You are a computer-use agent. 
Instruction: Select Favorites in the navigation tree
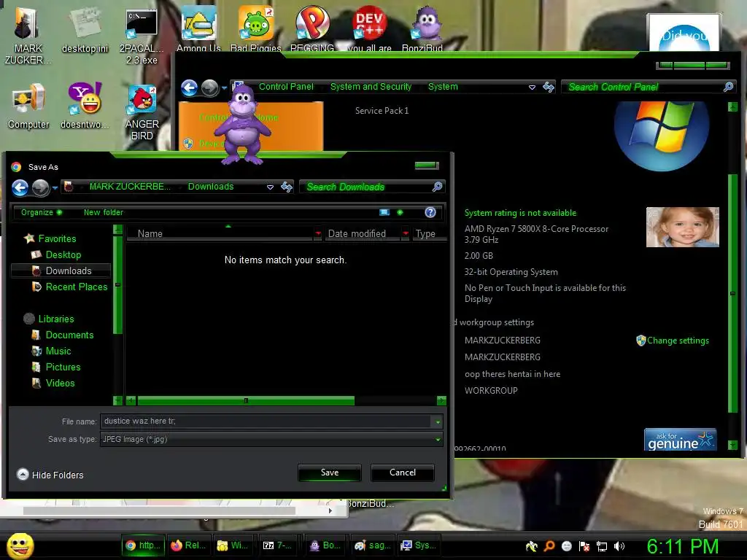pyautogui.click(x=50, y=238)
